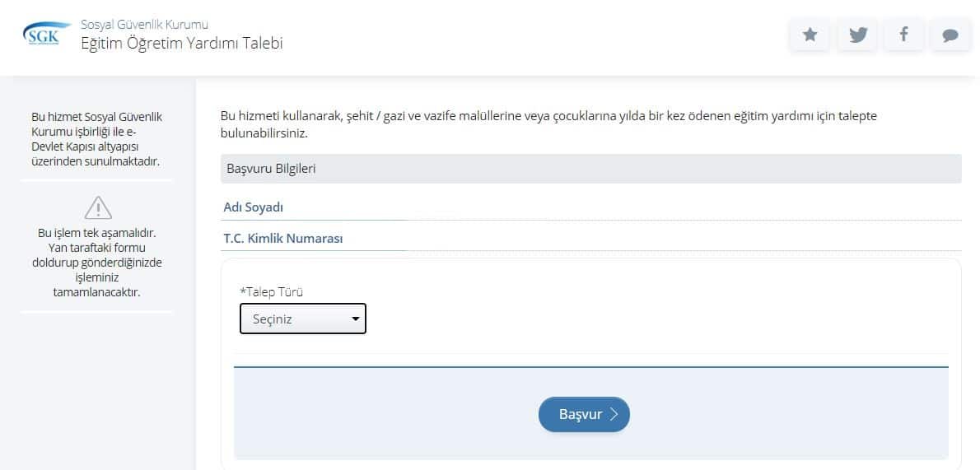This screenshot has width=980, height=470.
Task: Open the comment bubble feedback icon
Action: click(950, 35)
